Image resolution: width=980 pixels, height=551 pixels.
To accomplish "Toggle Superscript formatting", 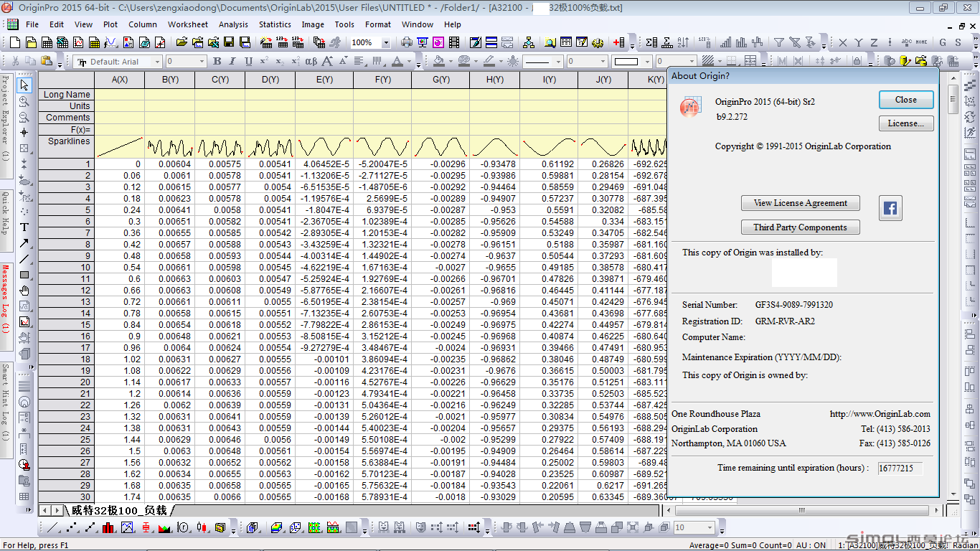I will [265, 62].
